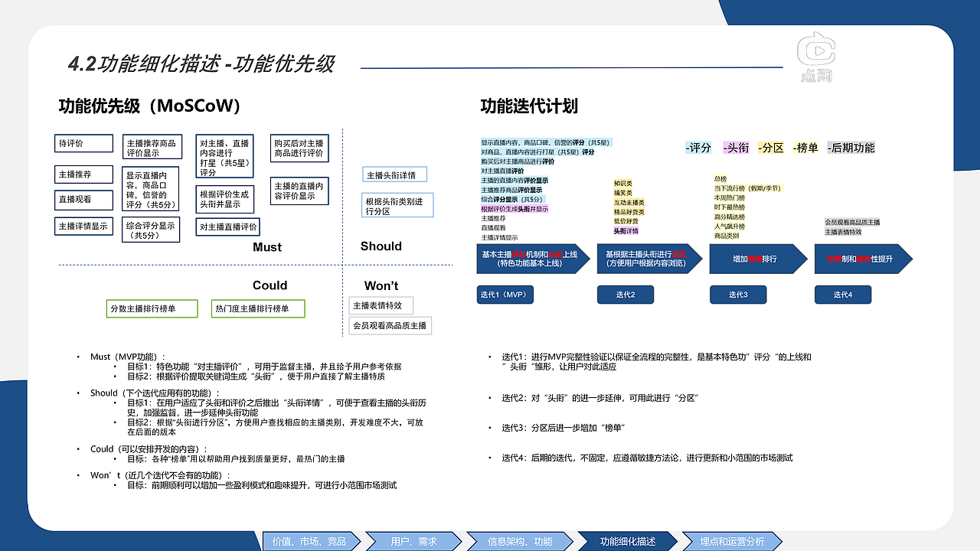Click the 根据头衔类别进行分区 box

(398, 206)
